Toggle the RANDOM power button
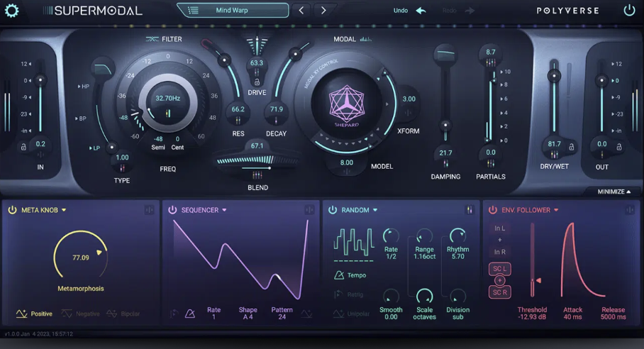The image size is (644, 349). point(333,210)
